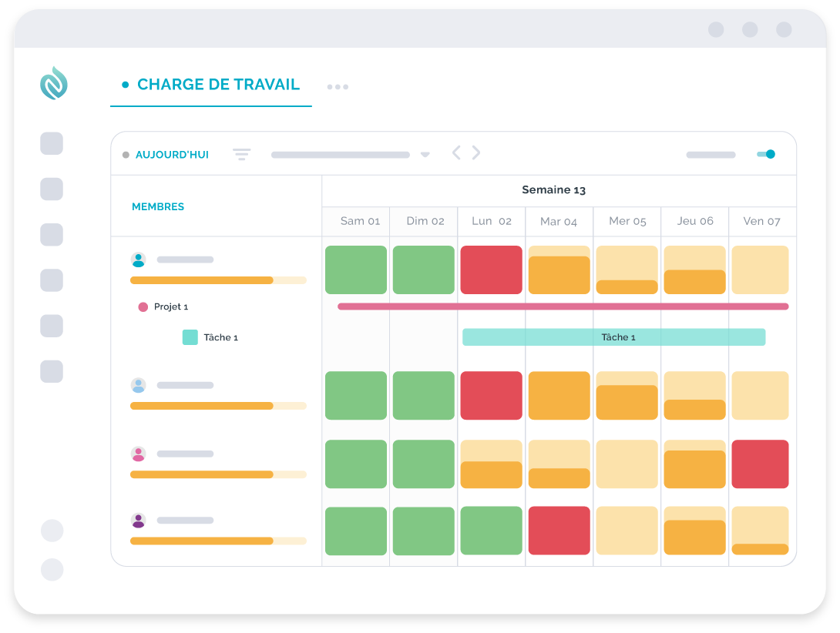Open the fourth sidebar square icon
The width and height of the screenshot is (840, 633).
(52, 280)
